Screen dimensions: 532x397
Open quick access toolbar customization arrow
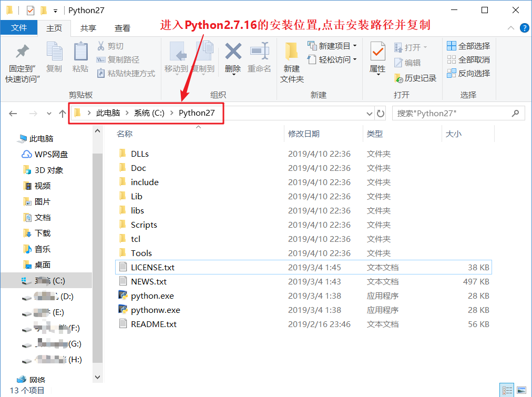pos(56,10)
